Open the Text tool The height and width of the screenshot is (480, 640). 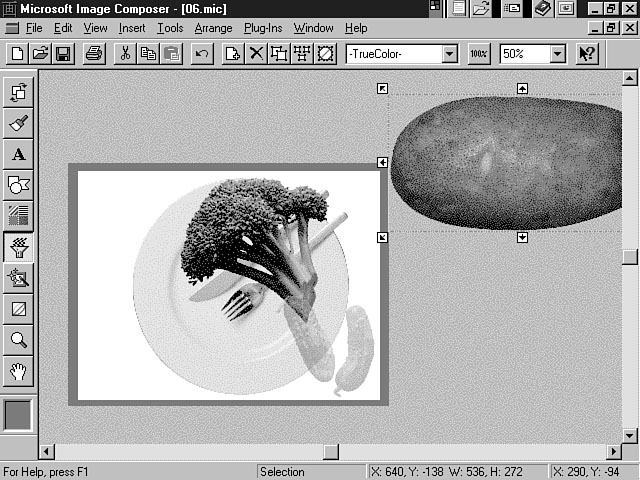pyautogui.click(x=19, y=154)
